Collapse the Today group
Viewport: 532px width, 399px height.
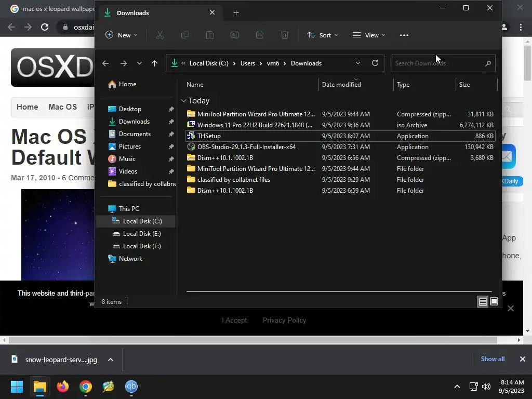[x=183, y=101]
